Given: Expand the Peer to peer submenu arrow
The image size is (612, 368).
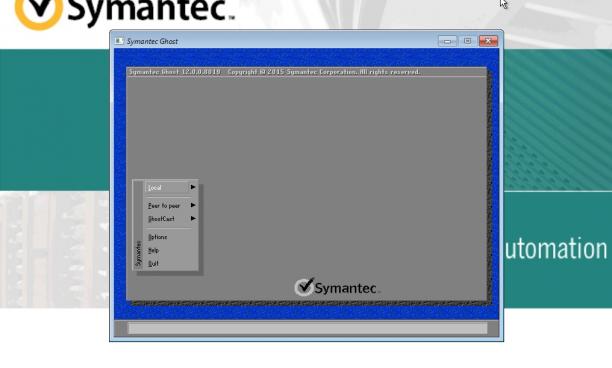Looking at the screenshot, I should click(x=193, y=205).
